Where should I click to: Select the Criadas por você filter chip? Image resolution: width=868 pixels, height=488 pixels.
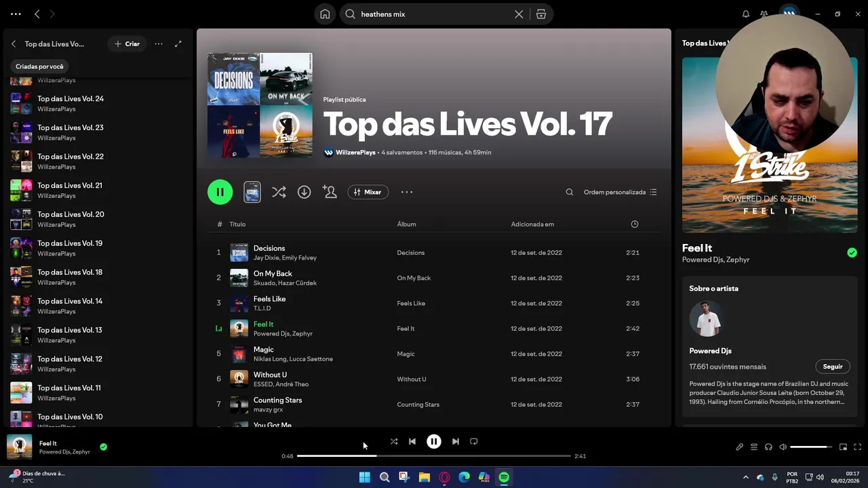39,66
